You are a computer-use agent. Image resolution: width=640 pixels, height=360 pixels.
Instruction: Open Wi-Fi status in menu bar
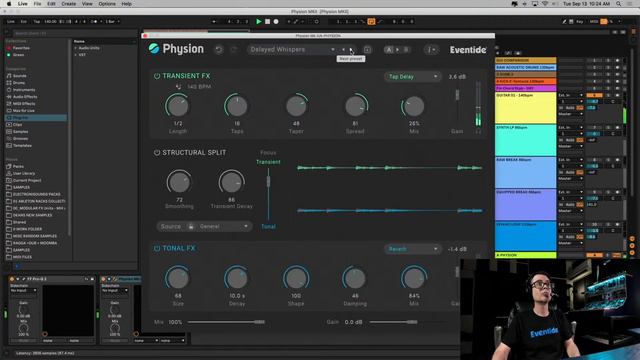coord(545,4)
